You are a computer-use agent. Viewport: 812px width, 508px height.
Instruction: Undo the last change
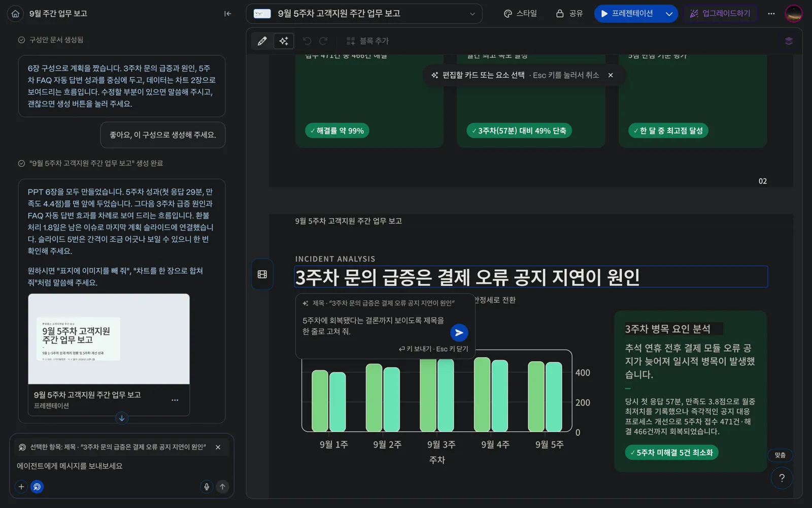(x=307, y=41)
